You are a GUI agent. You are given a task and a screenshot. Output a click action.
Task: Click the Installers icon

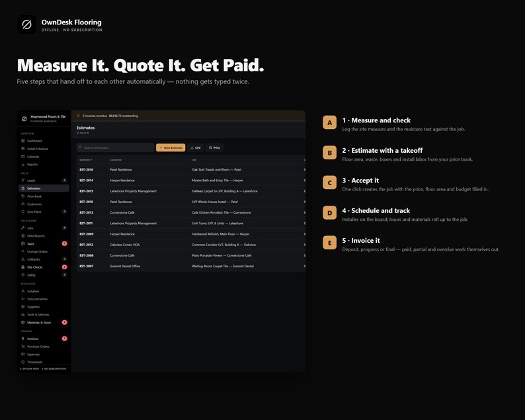pyautogui.click(x=22, y=291)
